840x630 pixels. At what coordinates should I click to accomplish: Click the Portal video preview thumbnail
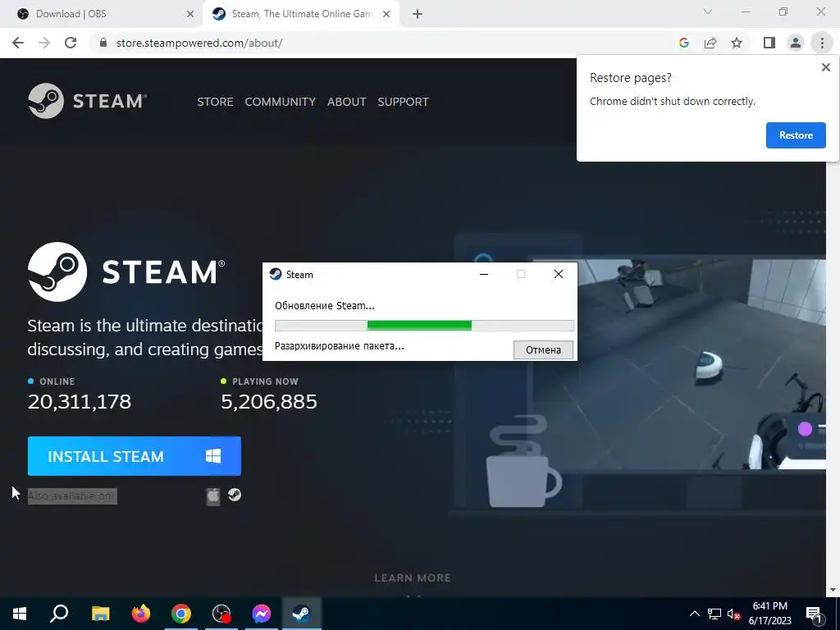(x=681, y=364)
